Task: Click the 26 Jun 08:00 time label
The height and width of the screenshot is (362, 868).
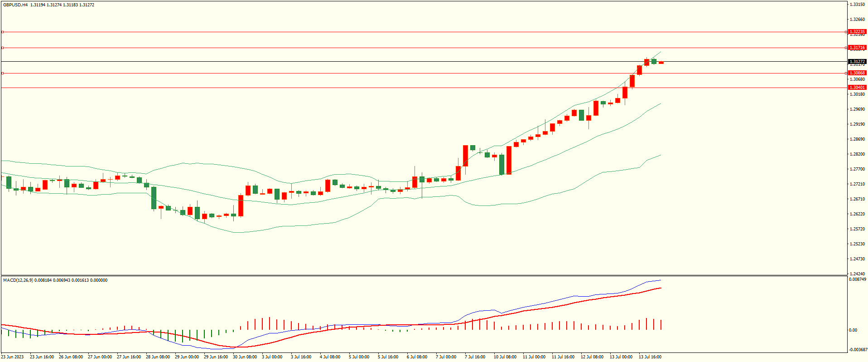Action: click(71, 357)
